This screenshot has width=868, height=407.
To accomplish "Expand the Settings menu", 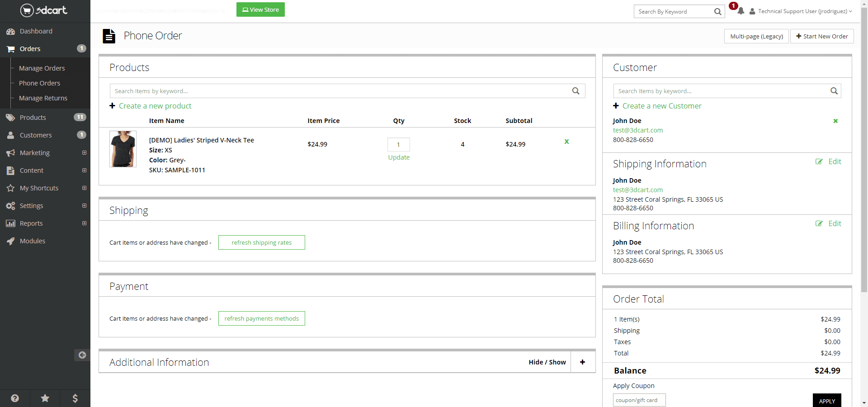I will coord(84,206).
